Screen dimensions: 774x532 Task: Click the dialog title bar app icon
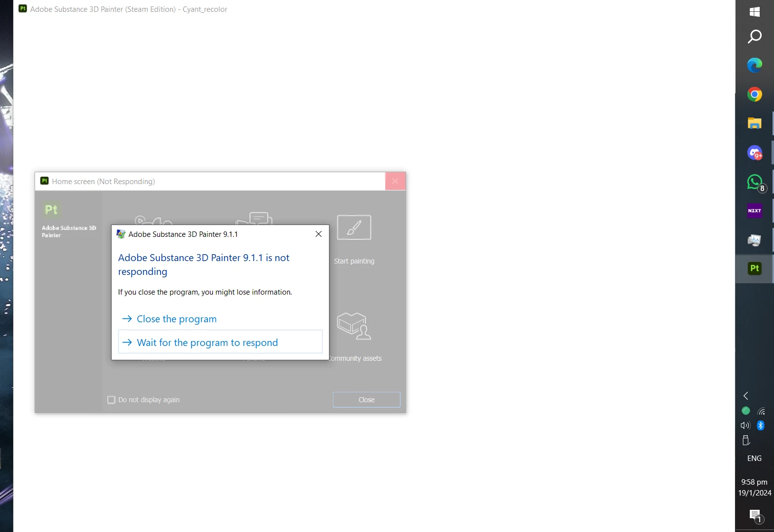tap(121, 234)
